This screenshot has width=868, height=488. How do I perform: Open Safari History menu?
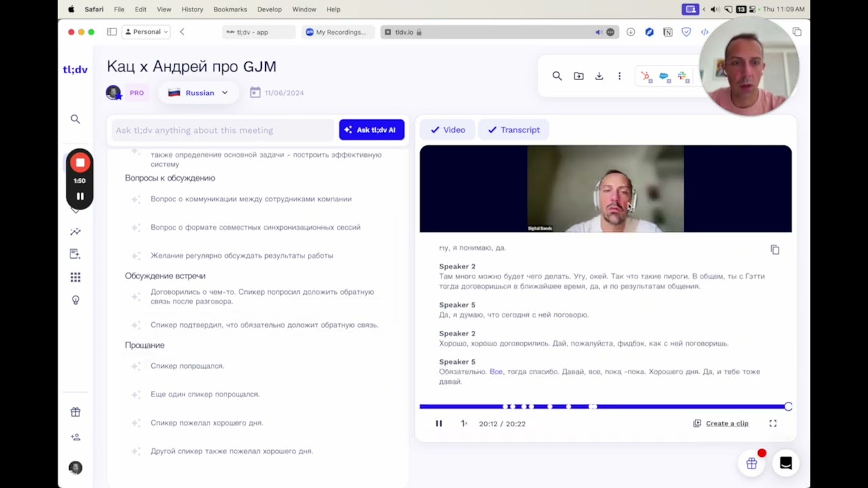[193, 9]
